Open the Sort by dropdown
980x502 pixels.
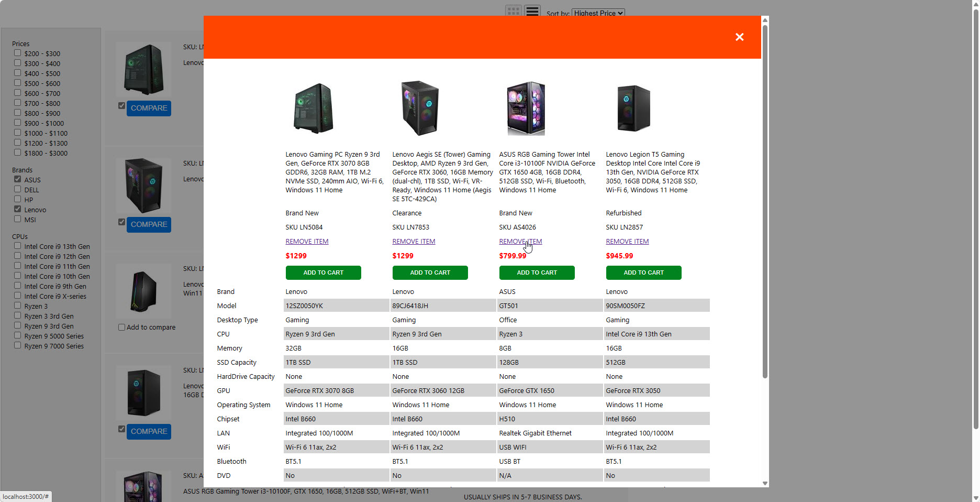click(x=598, y=13)
